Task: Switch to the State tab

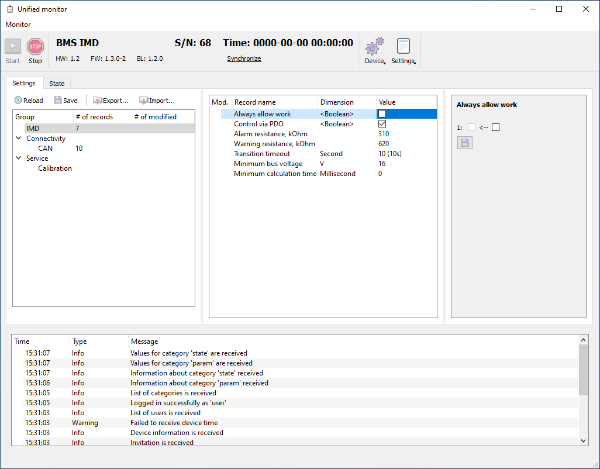Action: point(57,83)
